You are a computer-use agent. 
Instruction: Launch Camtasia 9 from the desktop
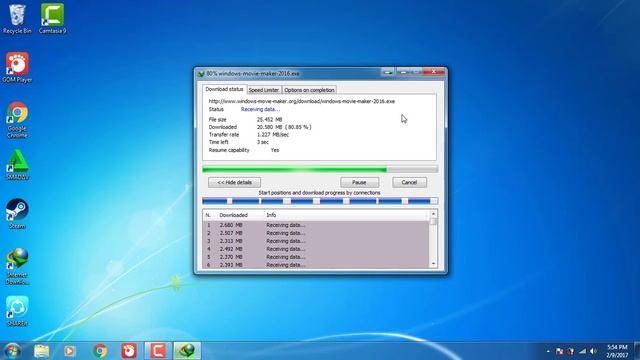click(x=52, y=18)
